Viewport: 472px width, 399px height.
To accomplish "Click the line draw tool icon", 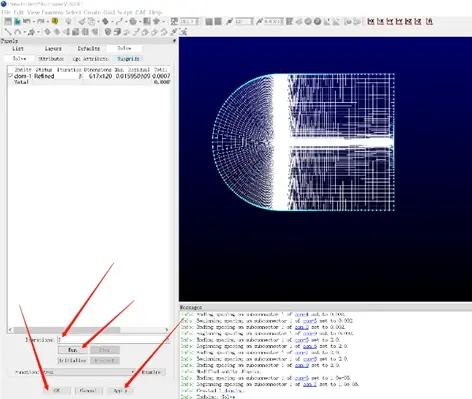I will [8, 32].
